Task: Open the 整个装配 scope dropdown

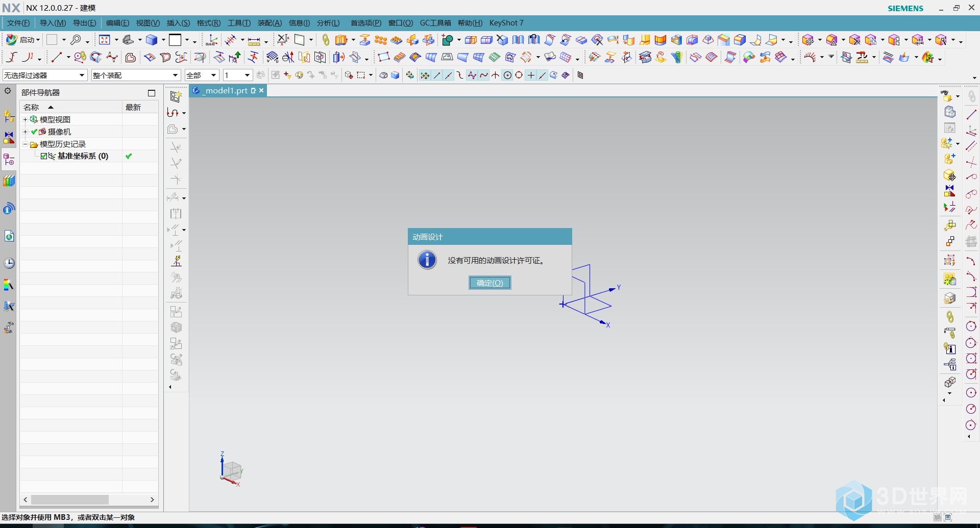Action: [x=136, y=75]
